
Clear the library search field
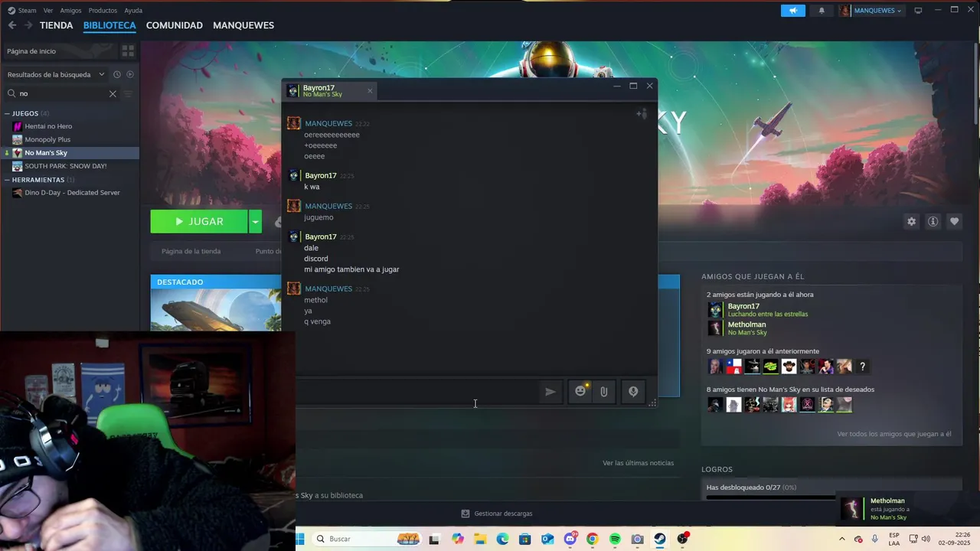tap(113, 93)
